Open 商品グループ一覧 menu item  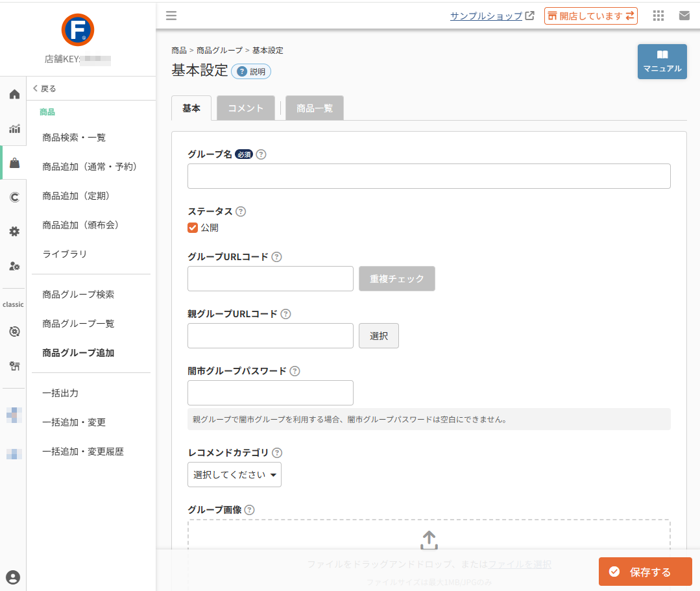pos(78,324)
